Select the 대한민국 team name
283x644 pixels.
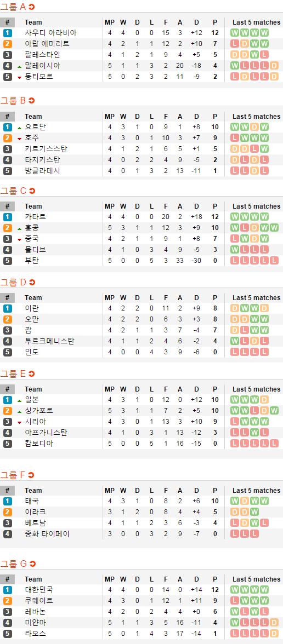pos(38,590)
